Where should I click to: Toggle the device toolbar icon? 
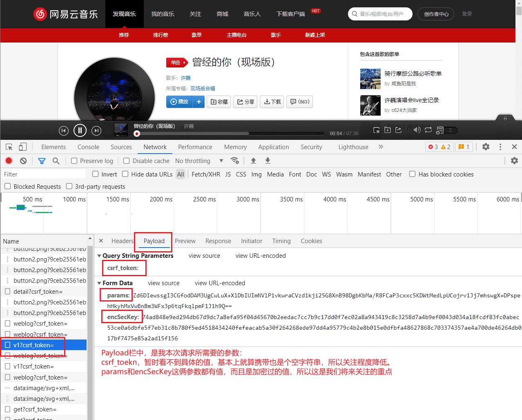(x=23, y=147)
